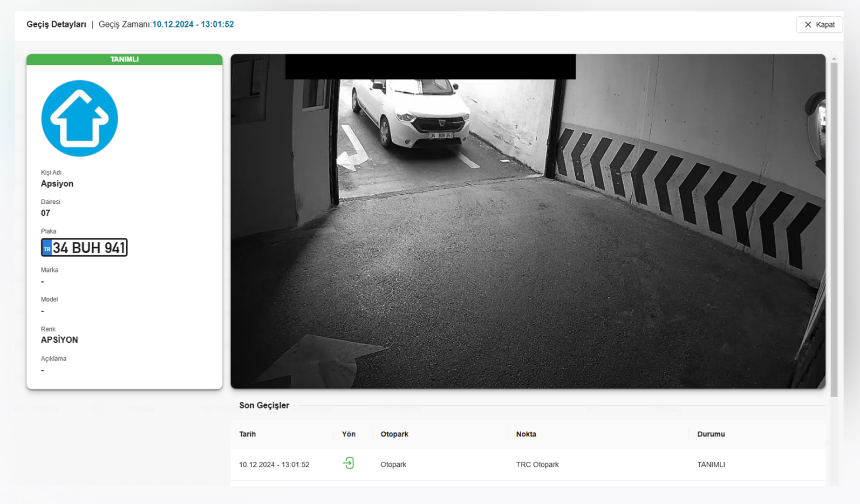Close the details dialog with Kapat
This screenshot has height=504, width=860.
coord(819,25)
